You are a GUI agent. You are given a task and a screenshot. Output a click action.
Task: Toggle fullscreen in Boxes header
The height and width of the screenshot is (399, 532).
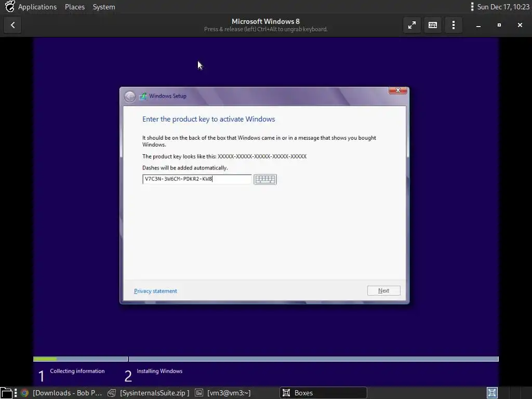coord(412,25)
